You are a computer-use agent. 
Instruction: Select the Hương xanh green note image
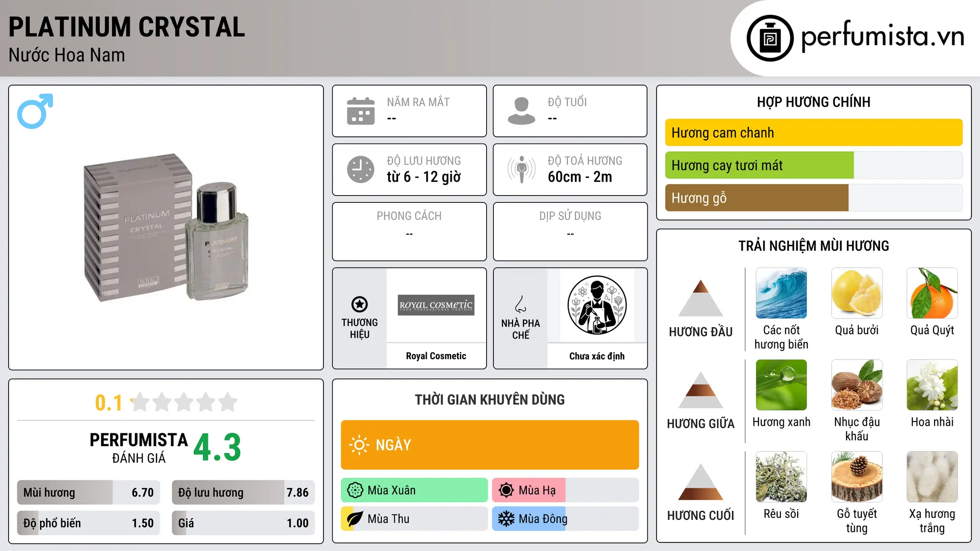click(781, 385)
